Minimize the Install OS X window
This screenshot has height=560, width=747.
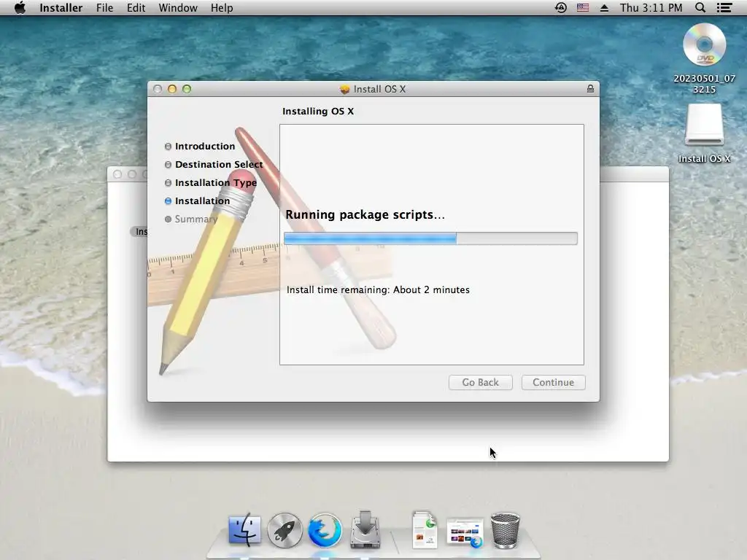point(172,89)
